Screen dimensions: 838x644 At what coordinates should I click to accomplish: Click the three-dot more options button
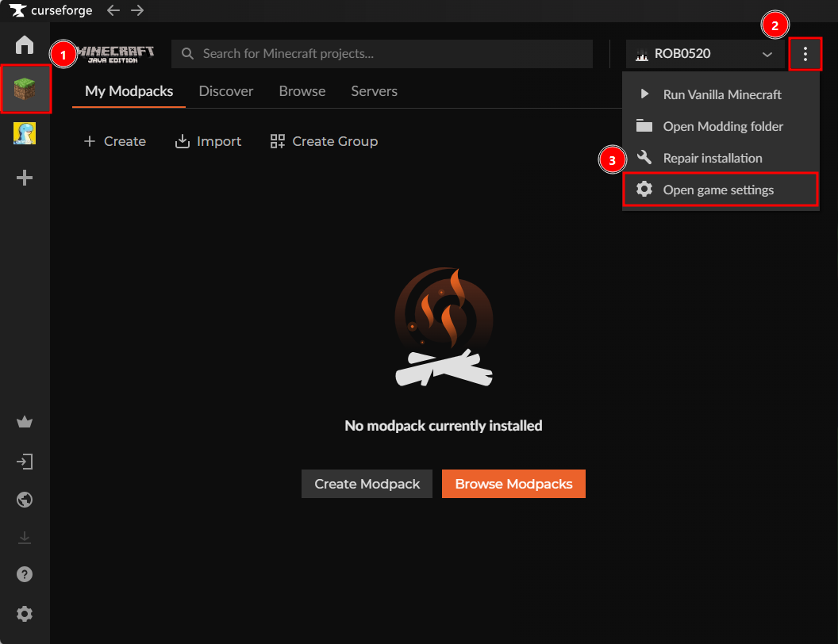coord(805,53)
